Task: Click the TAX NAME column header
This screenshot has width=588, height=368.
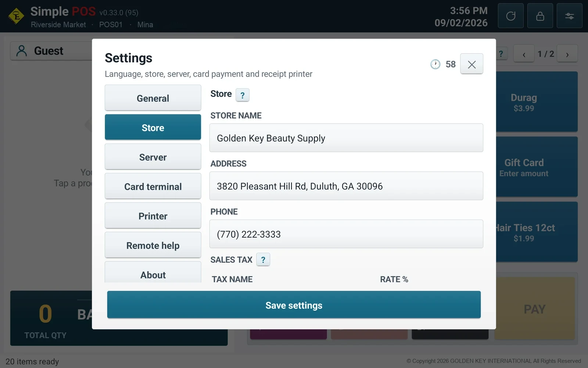Action: [x=232, y=279]
